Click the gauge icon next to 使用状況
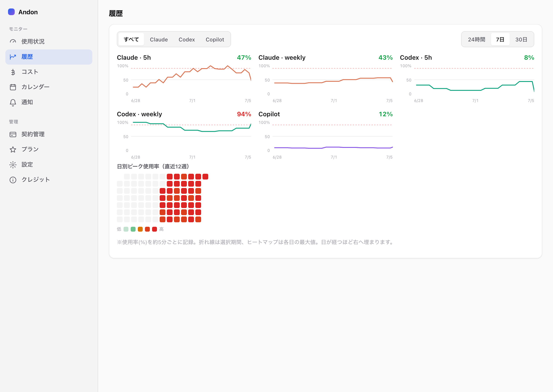Screen dimensions: 553x392 (x=13, y=41)
